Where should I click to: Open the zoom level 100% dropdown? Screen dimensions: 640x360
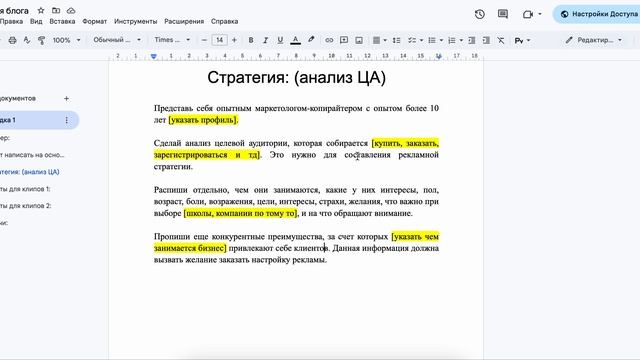click(67, 40)
